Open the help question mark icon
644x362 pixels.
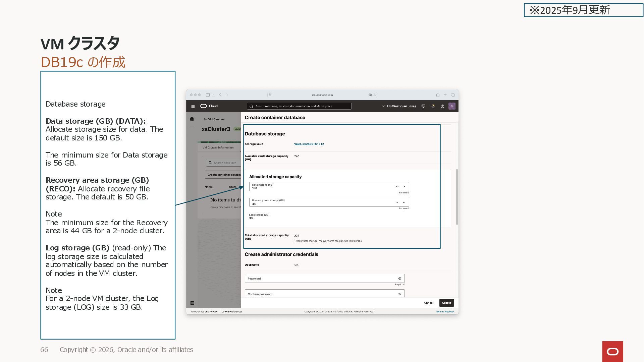tap(442, 106)
